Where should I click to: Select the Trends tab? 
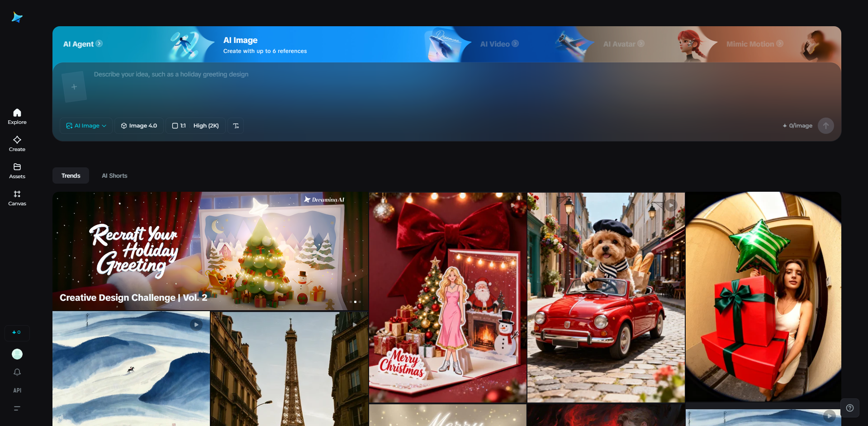[70, 175]
